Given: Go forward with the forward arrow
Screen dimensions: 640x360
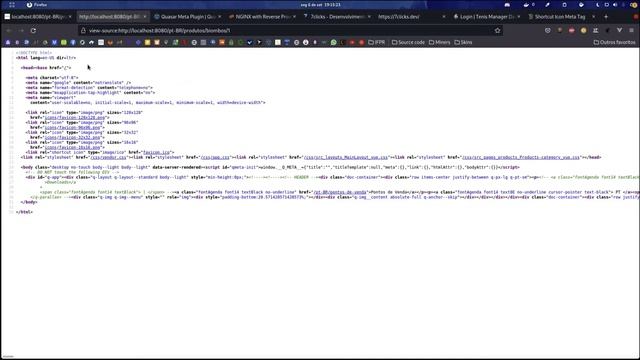Looking at the screenshot, I should click(21, 31).
